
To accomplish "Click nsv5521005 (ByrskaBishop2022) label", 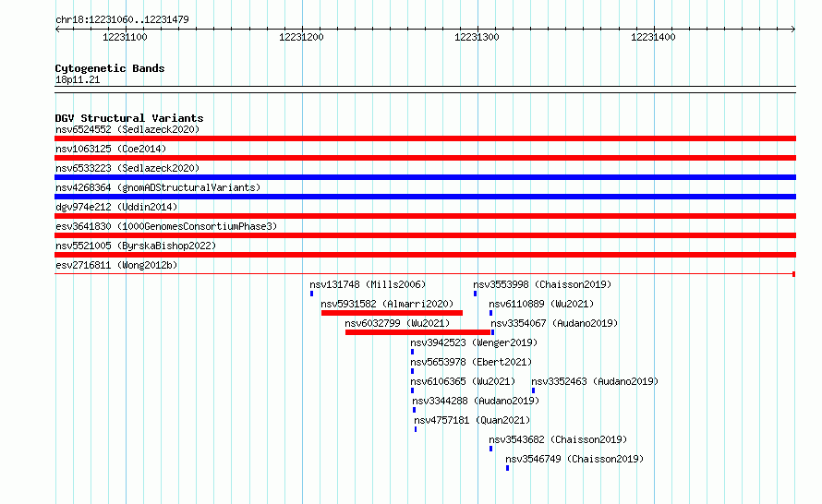I will [136, 246].
